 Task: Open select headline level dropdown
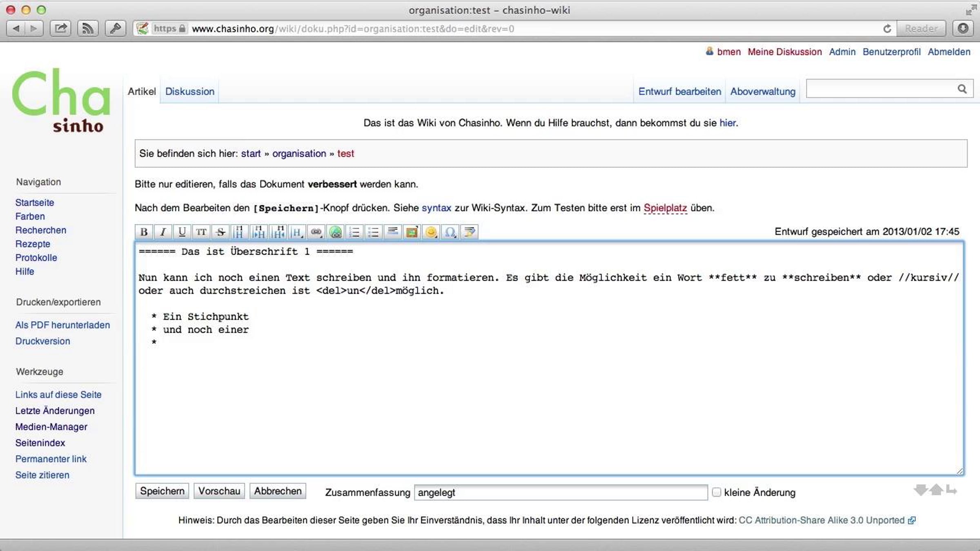point(297,232)
